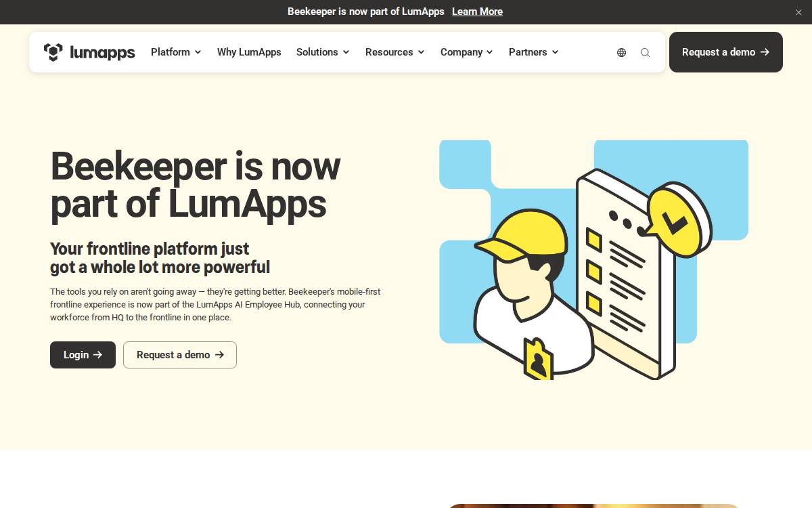812x508 pixels.
Task: Click the frontline worker hero illustration
Action: (x=594, y=260)
